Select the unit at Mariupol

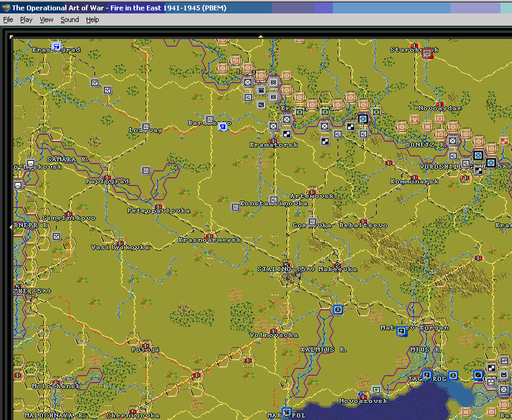(x=286, y=411)
